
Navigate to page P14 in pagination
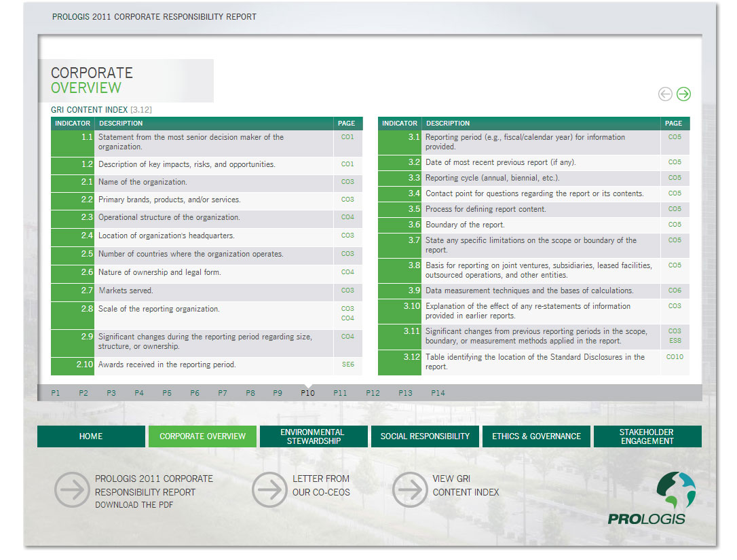[x=438, y=393]
